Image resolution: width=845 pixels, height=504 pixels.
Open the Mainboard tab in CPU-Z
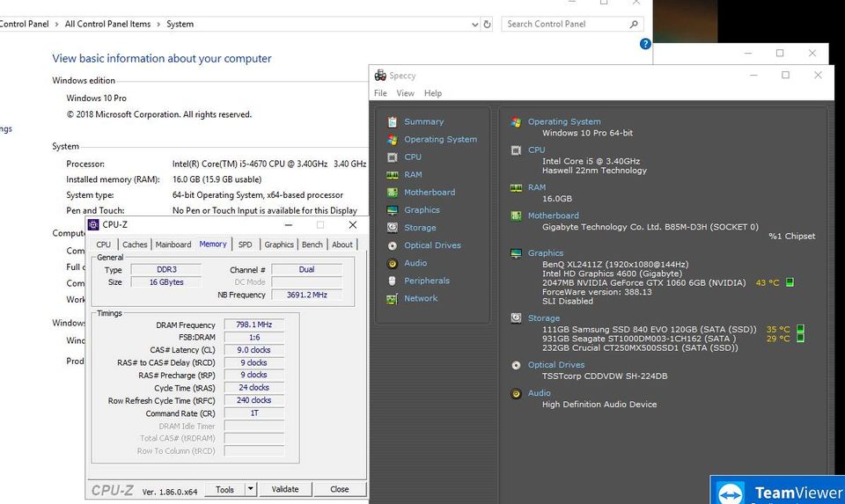(173, 245)
